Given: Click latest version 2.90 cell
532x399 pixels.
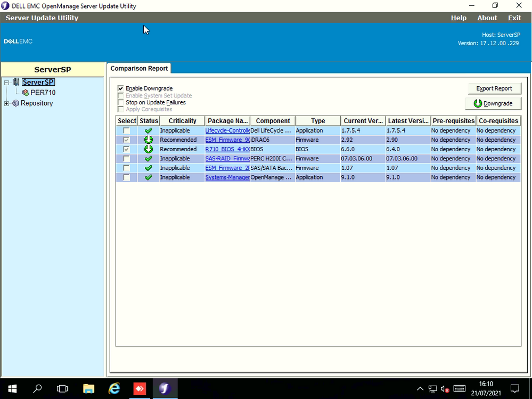Looking at the screenshot, I should (408, 140).
